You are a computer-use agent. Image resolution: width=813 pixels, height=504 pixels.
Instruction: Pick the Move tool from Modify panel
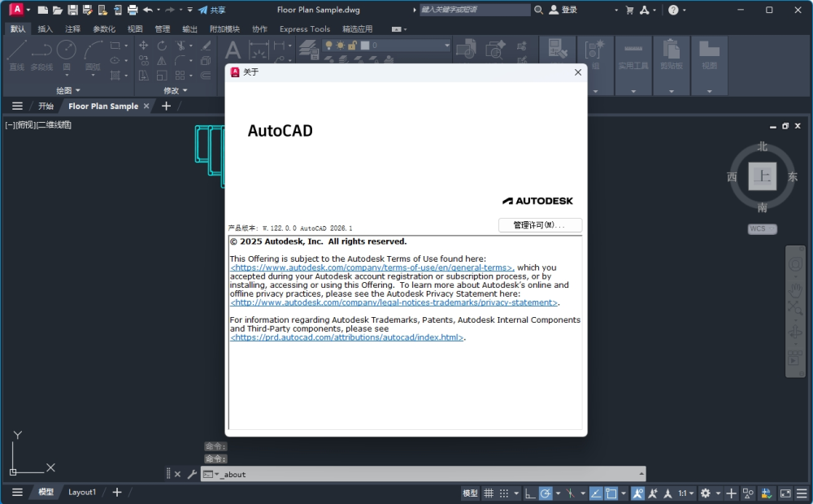pos(144,45)
